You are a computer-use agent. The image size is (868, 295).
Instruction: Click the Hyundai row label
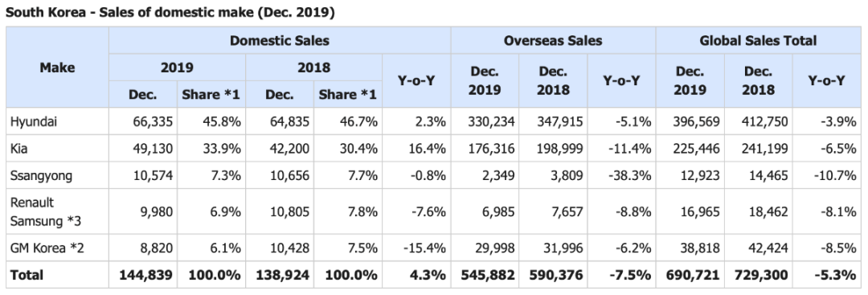click(x=58, y=121)
